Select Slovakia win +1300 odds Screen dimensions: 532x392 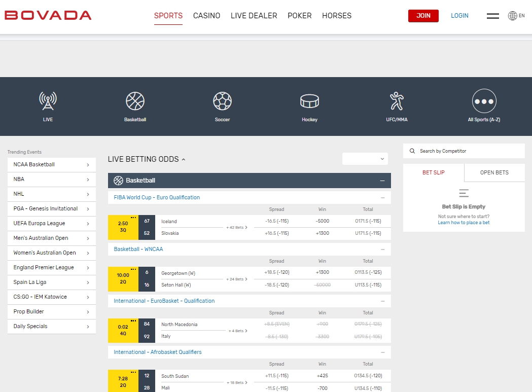(322, 233)
